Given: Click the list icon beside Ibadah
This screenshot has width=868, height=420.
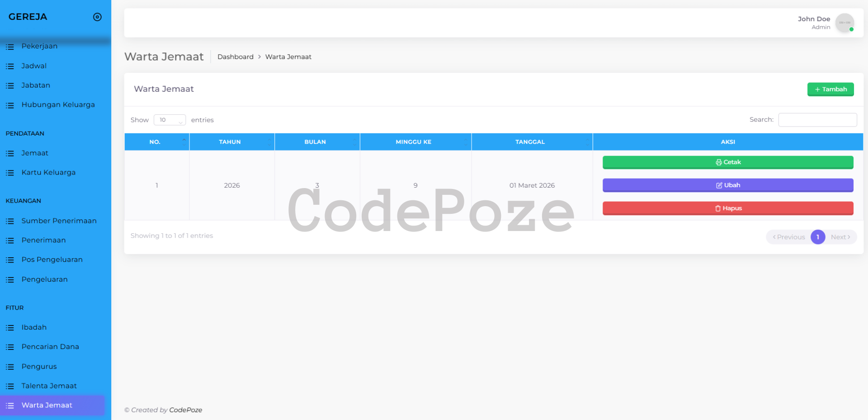Looking at the screenshot, I should [10, 328].
